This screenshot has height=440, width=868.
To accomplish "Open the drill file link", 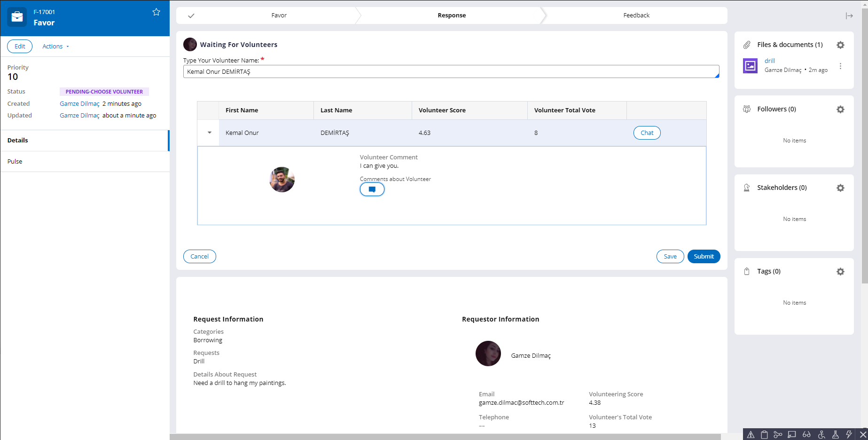I will [770, 61].
